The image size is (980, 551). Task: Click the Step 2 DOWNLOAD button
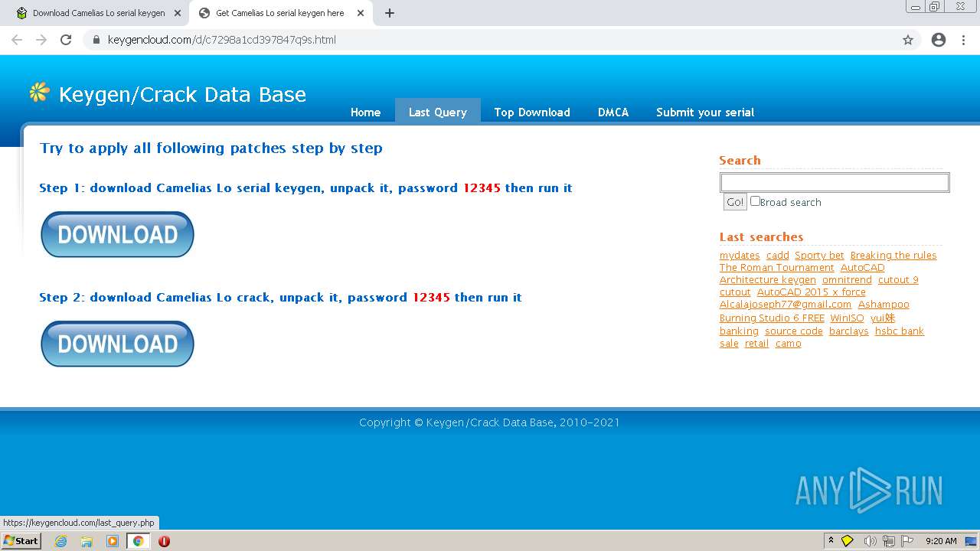tap(117, 344)
